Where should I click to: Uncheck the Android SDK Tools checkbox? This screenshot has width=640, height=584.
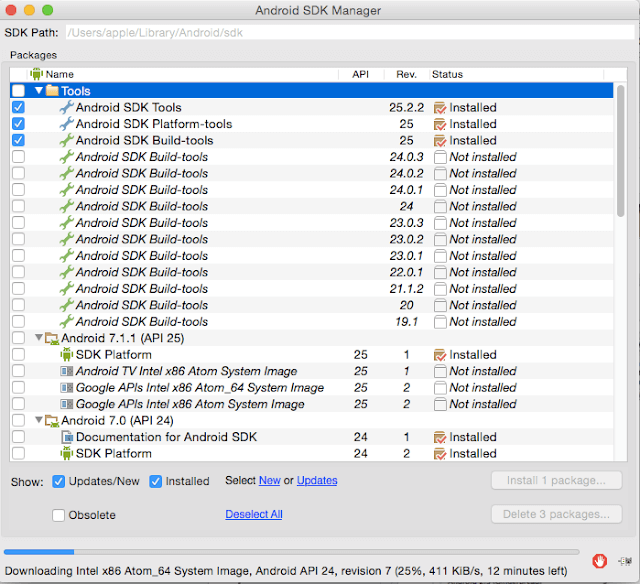click(x=18, y=107)
